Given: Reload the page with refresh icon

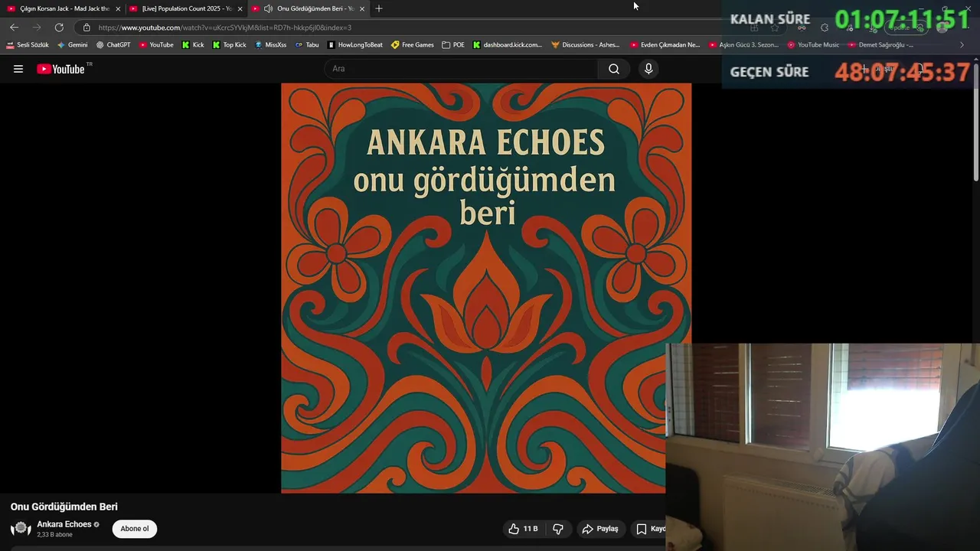Looking at the screenshot, I should [x=59, y=27].
